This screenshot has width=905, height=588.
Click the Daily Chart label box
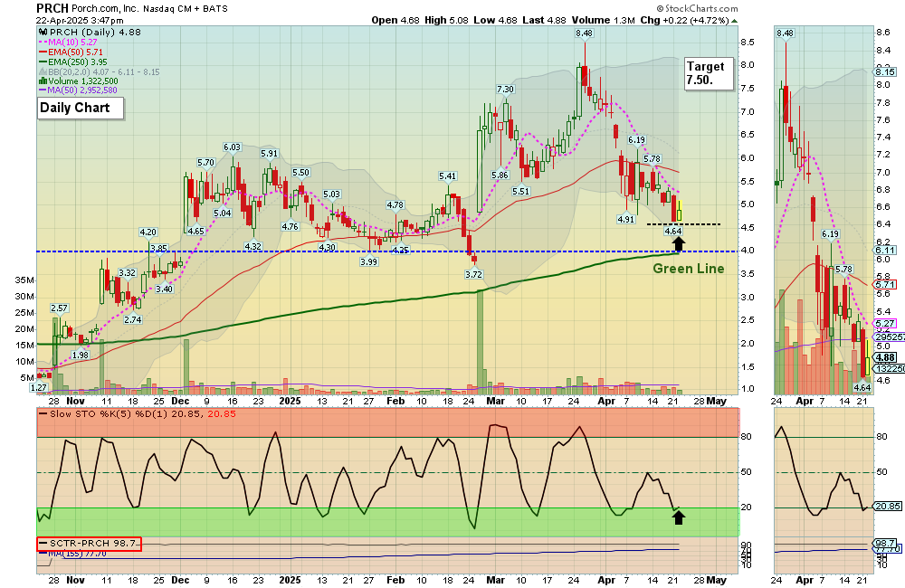[x=81, y=108]
